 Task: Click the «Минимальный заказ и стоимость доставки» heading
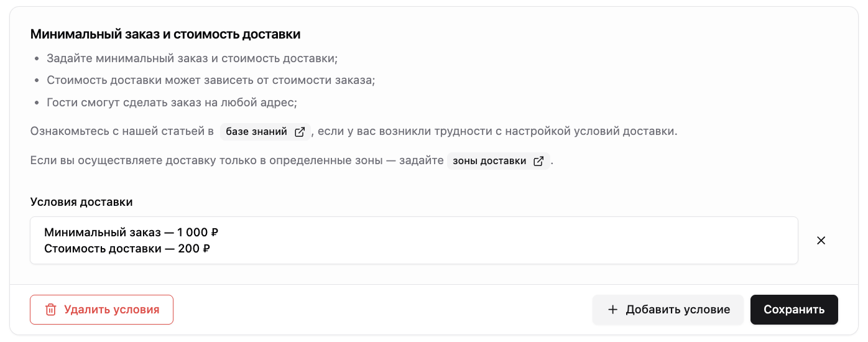(165, 34)
